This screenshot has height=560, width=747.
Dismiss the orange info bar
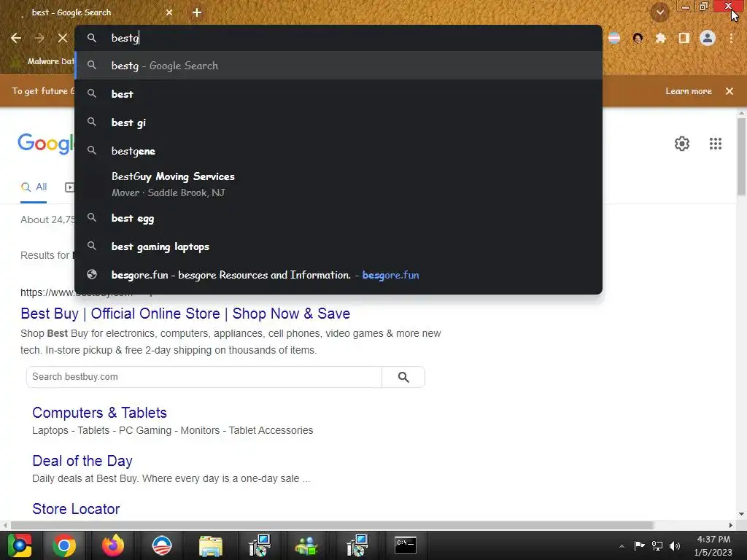[x=729, y=91]
